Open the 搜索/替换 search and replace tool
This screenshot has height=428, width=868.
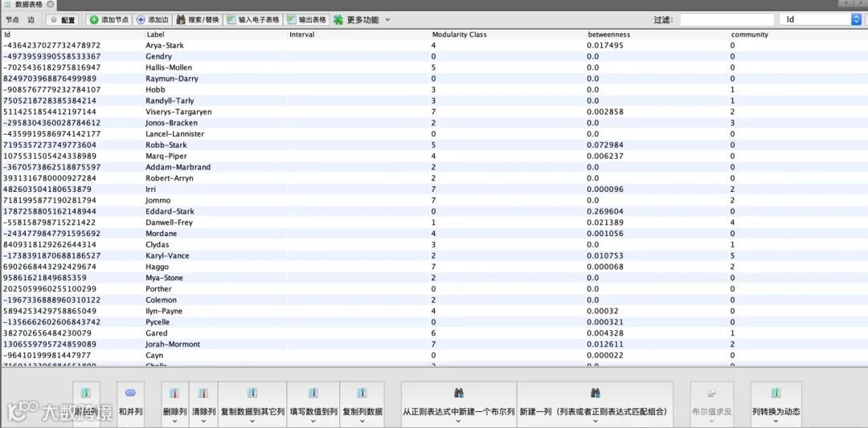(198, 19)
